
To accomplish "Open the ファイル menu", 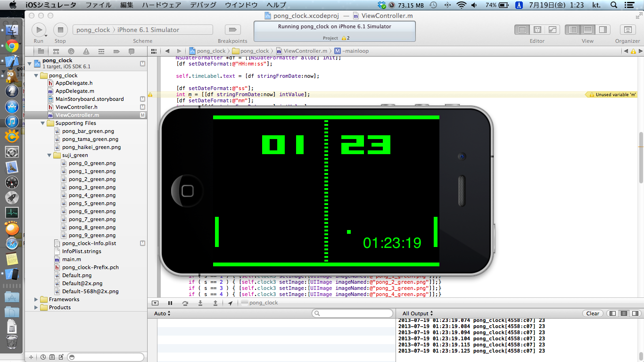I will [99, 5].
